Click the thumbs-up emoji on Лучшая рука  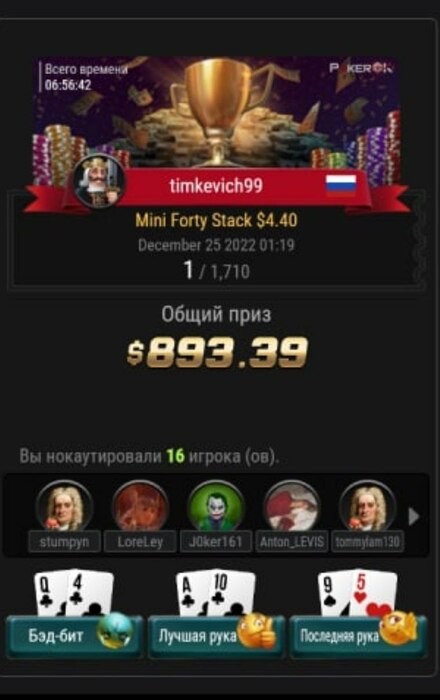coord(257,631)
